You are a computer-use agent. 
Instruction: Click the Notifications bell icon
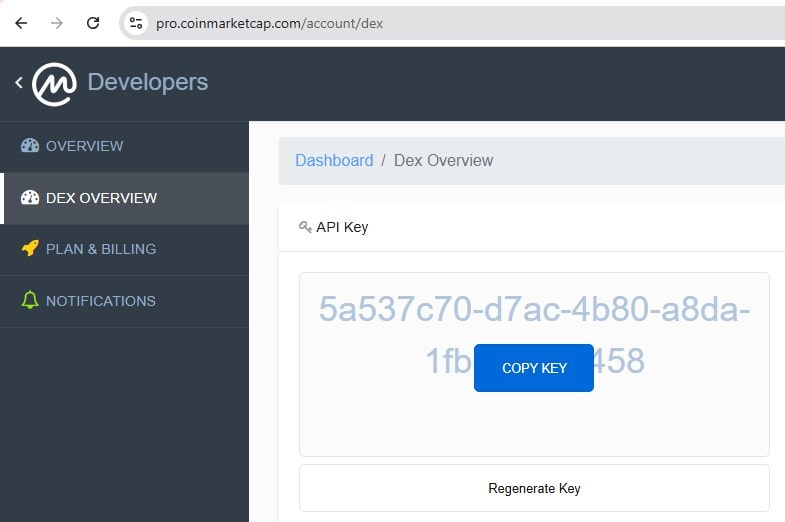(30, 300)
